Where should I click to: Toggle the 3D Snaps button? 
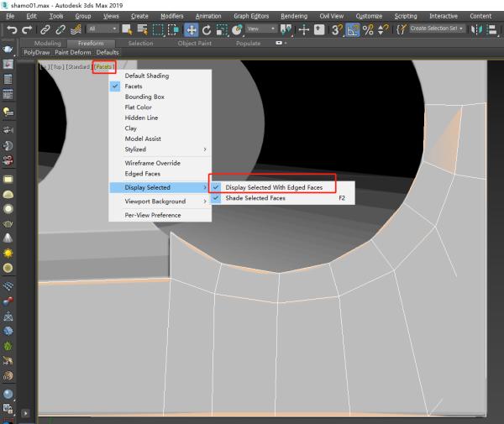click(x=338, y=30)
